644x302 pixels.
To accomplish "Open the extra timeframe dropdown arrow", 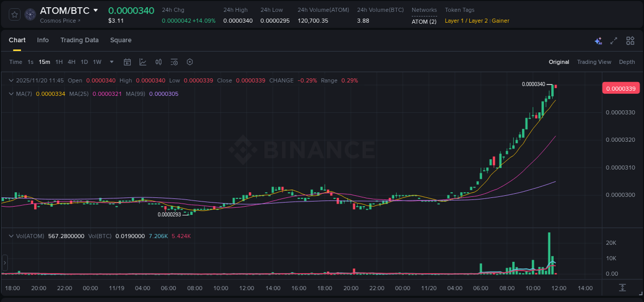I will tap(111, 62).
